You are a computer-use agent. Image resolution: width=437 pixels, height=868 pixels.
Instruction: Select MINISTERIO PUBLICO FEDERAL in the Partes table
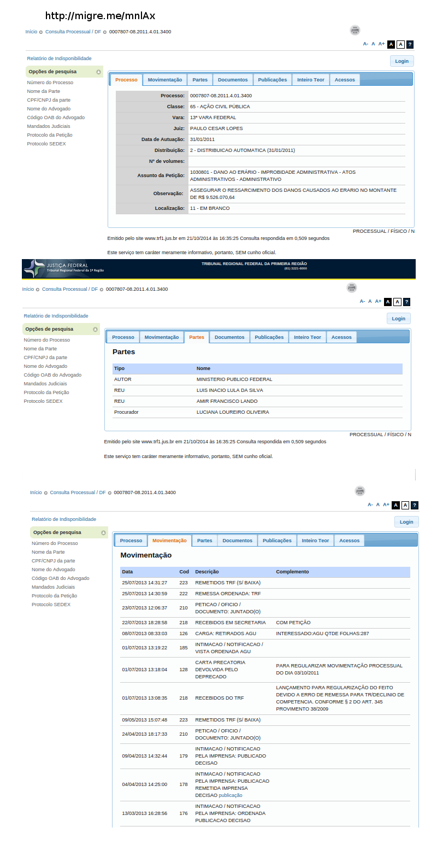pyautogui.click(x=234, y=379)
